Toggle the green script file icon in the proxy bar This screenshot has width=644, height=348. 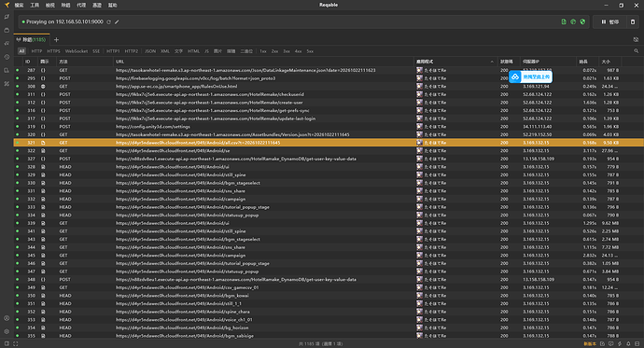(x=564, y=21)
